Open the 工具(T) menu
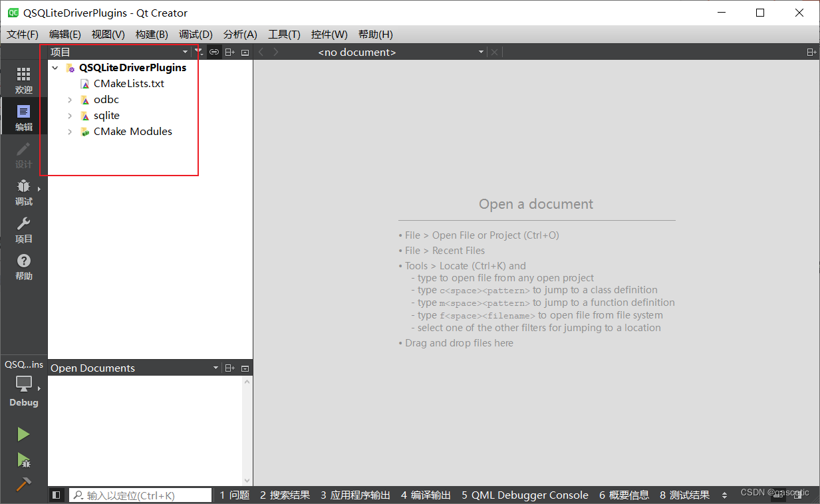The height and width of the screenshot is (504, 820). [284, 34]
